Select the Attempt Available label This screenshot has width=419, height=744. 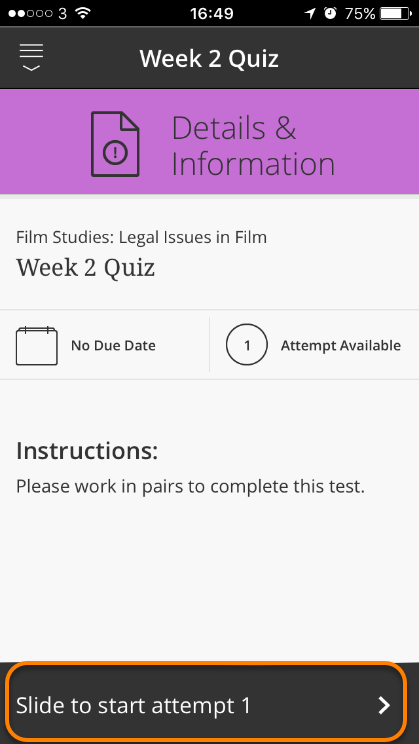pos(341,345)
